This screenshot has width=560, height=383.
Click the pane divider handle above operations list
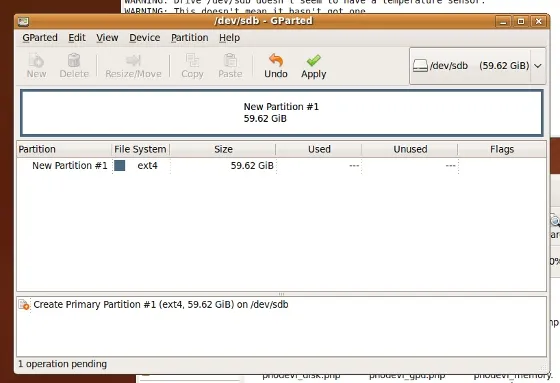(x=281, y=294)
